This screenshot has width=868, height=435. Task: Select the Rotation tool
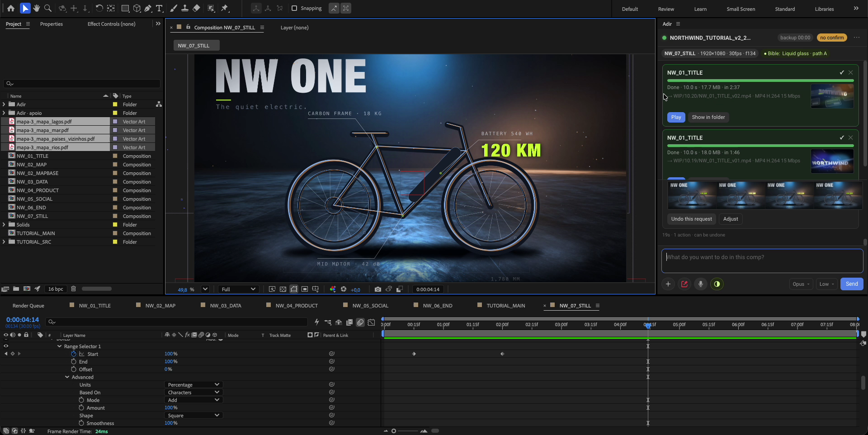coord(99,8)
